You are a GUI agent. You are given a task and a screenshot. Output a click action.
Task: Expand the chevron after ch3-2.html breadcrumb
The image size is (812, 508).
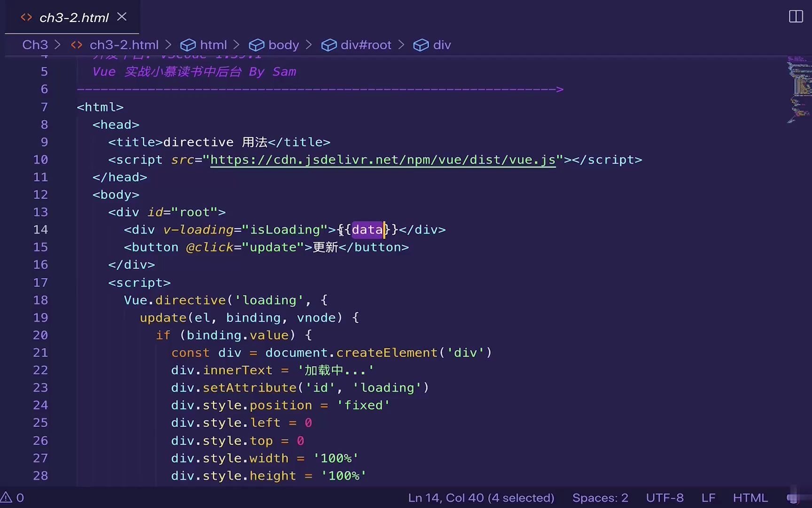[169, 45]
